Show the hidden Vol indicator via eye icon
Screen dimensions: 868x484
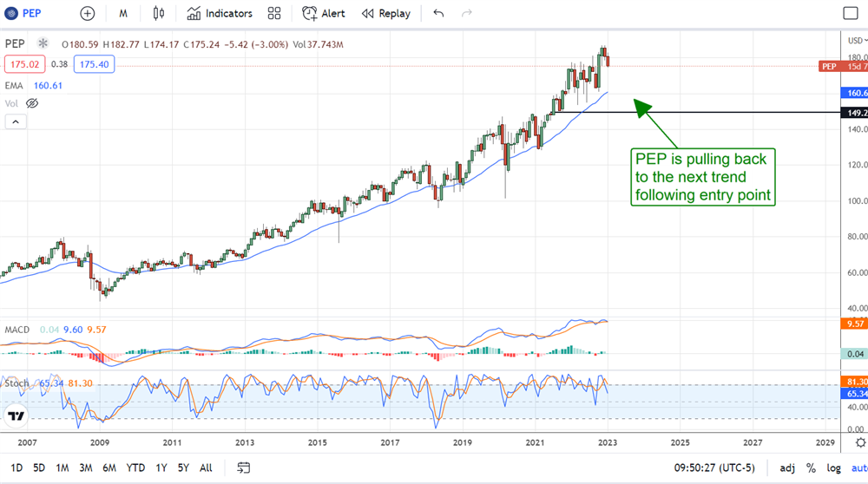(32, 103)
